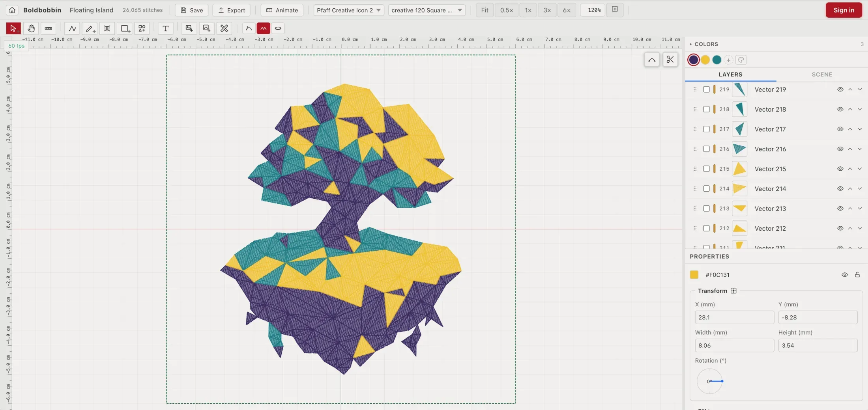The width and height of the screenshot is (868, 410).
Task: Go to the home screen icon
Action: click(12, 10)
